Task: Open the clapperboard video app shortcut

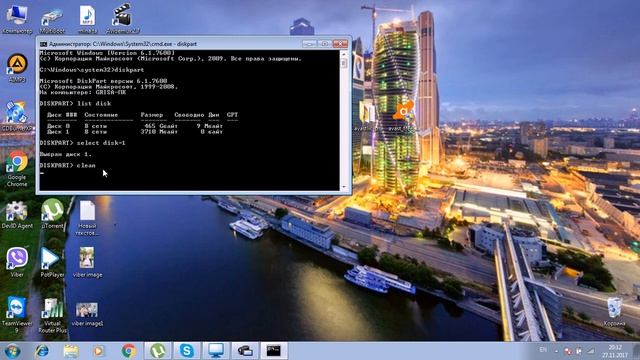Action: point(122,19)
